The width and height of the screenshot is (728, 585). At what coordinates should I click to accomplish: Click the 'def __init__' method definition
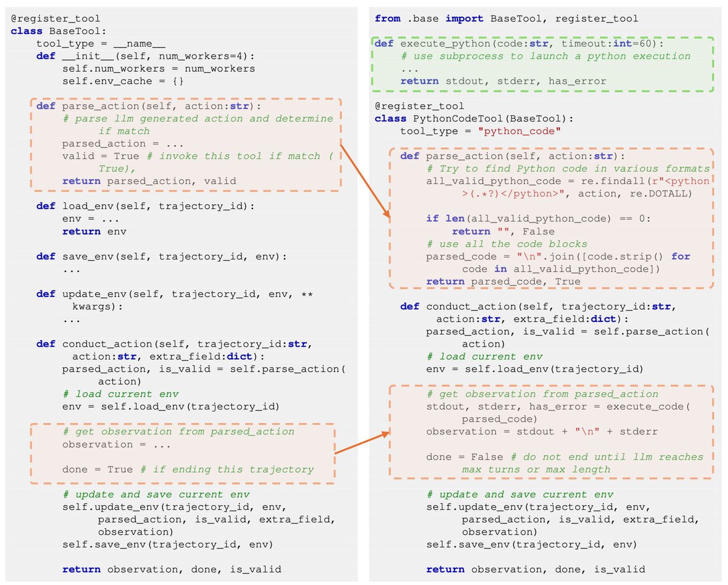click(x=146, y=56)
